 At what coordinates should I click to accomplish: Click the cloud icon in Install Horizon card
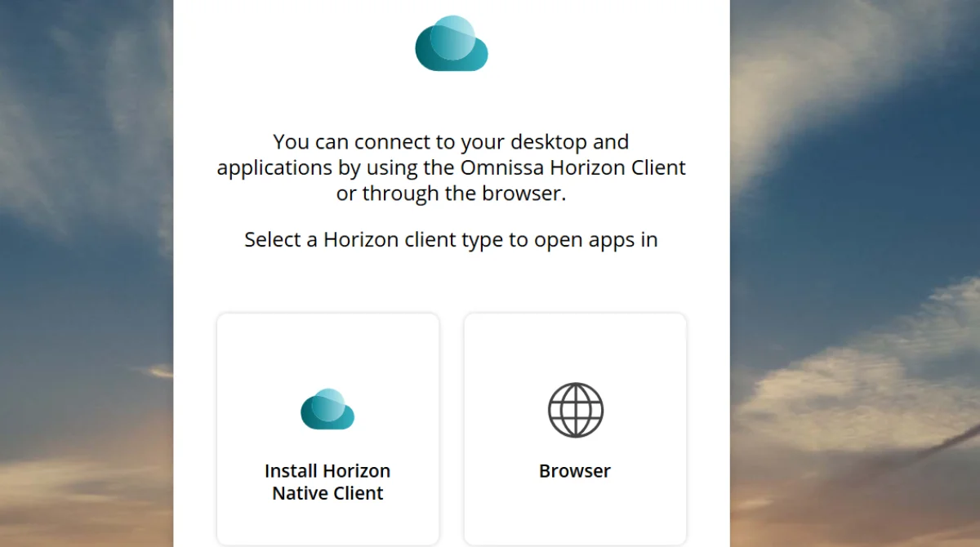click(327, 409)
